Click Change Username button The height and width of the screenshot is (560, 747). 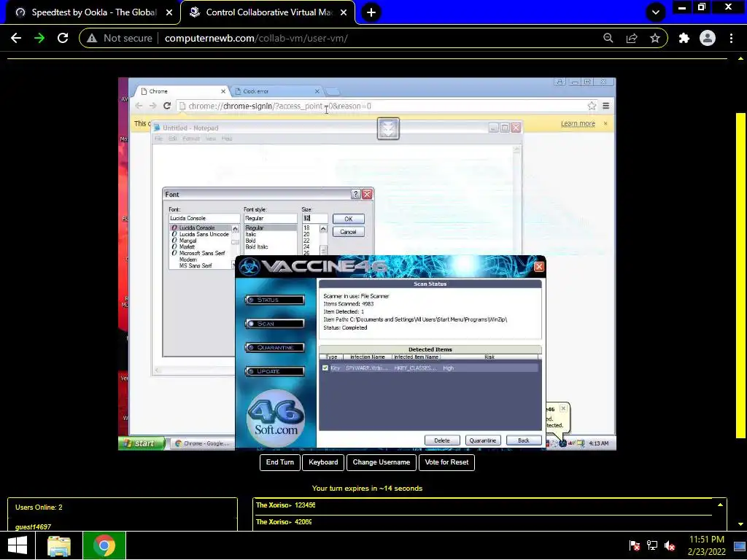[381, 462]
